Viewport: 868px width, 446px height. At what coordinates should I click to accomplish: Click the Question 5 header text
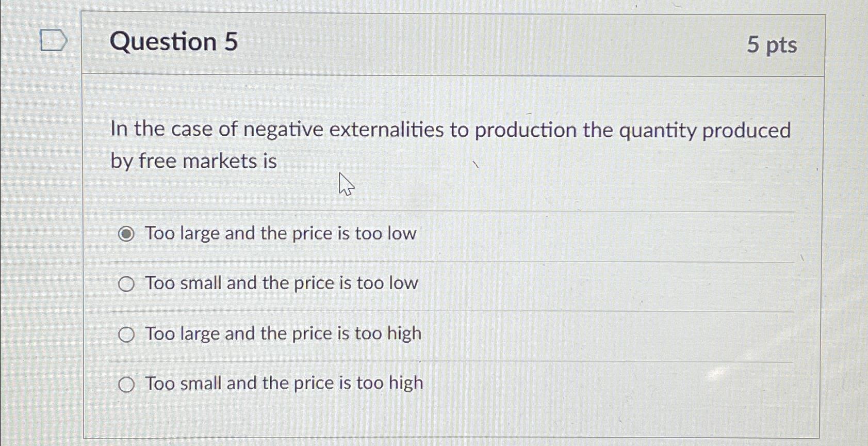click(174, 42)
